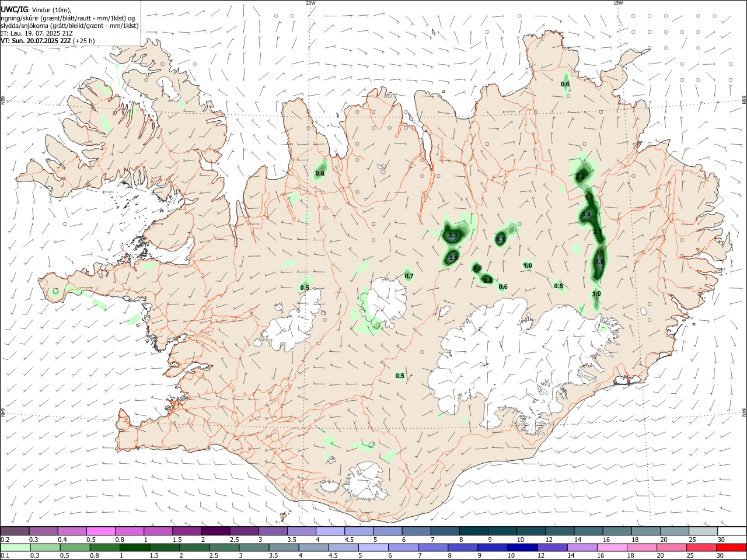Click the 0.7 value near the glacier
Viewport: 747px width, 560px height.
point(409,276)
